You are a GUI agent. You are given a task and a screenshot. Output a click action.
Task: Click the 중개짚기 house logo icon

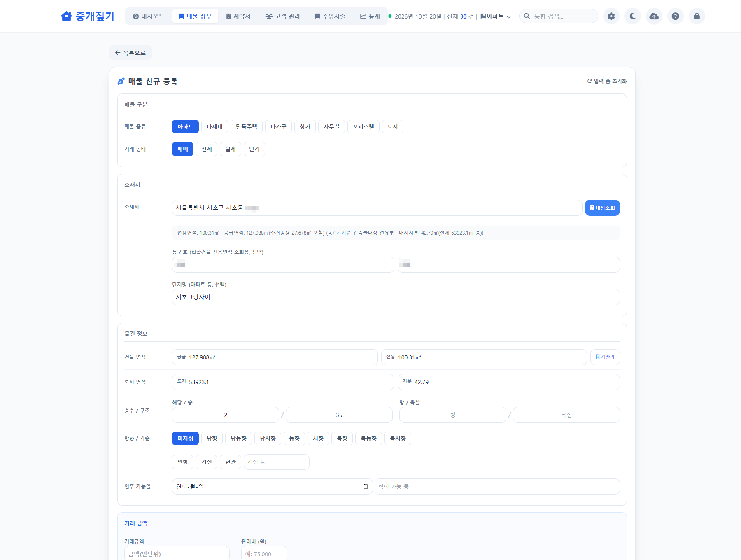click(x=66, y=16)
